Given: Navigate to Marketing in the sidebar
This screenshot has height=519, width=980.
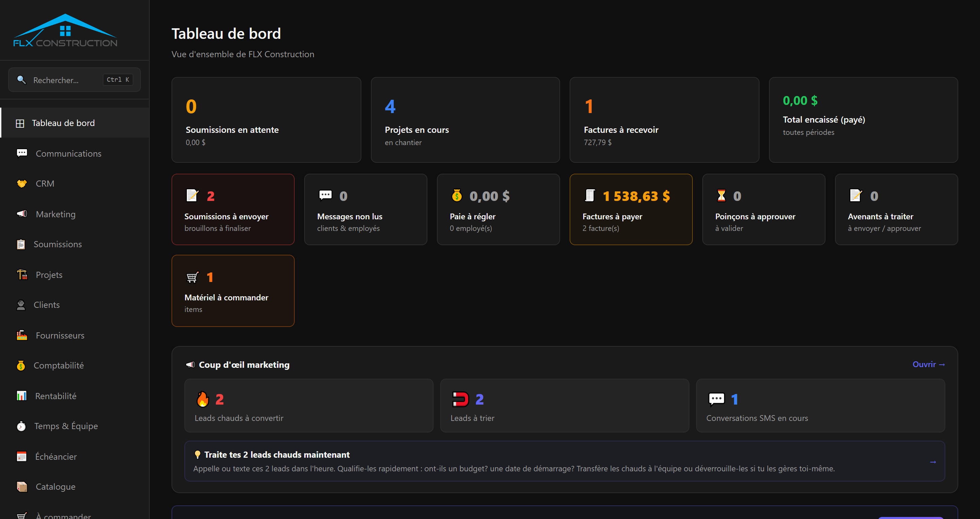Looking at the screenshot, I should [x=75, y=214].
